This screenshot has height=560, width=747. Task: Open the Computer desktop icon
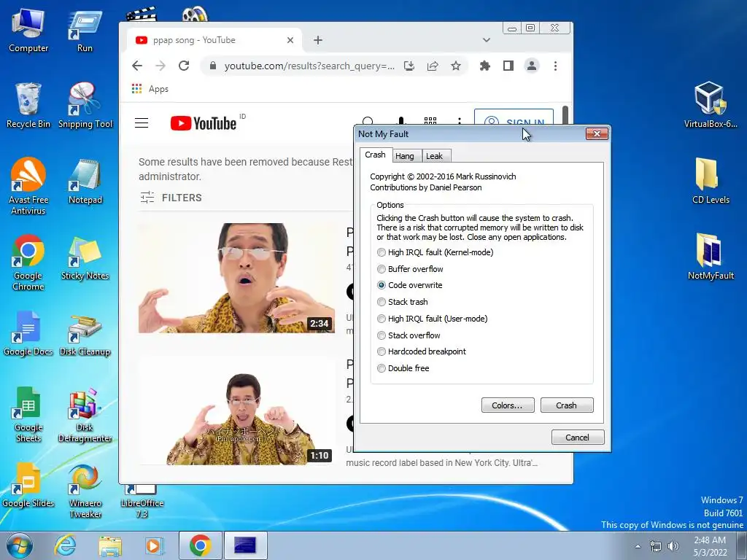point(28,31)
